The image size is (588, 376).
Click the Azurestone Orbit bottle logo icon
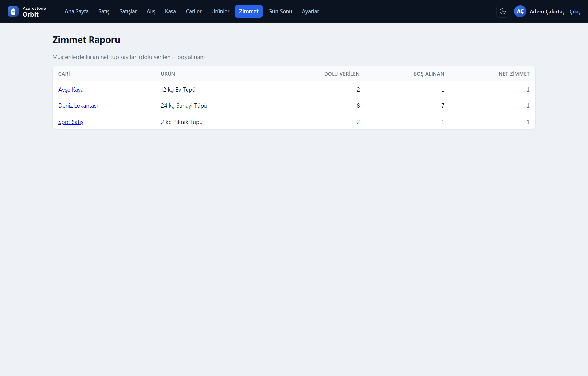click(x=13, y=11)
